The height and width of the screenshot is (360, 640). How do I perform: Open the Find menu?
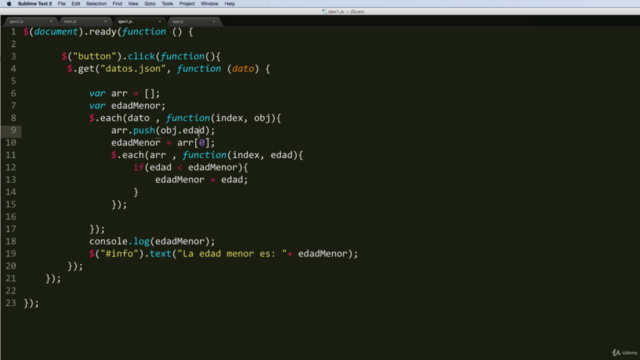pos(117,4)
